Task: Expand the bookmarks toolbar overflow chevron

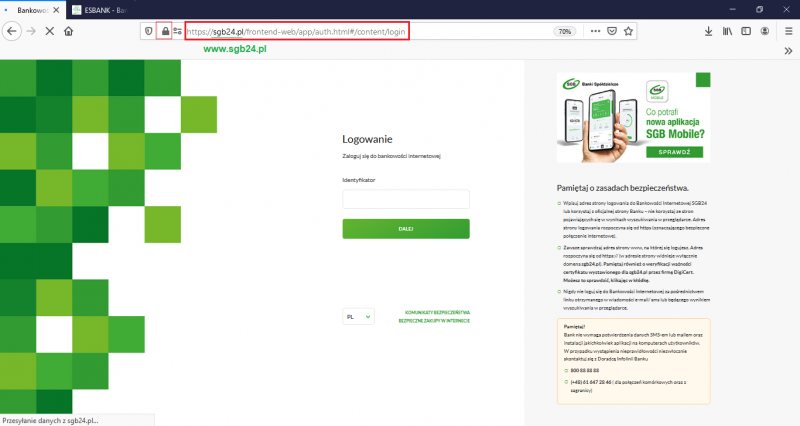Action: [x=788, y=51]
